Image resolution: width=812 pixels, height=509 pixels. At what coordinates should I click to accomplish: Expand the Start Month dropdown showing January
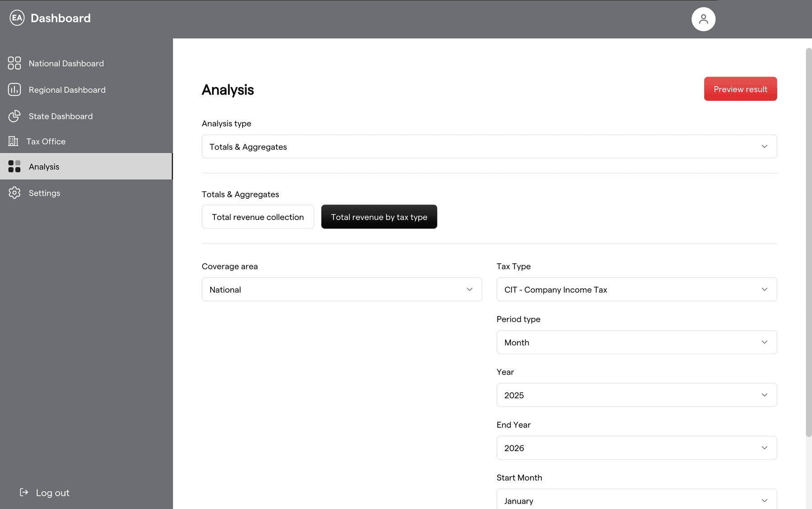[x=637, y=499]
